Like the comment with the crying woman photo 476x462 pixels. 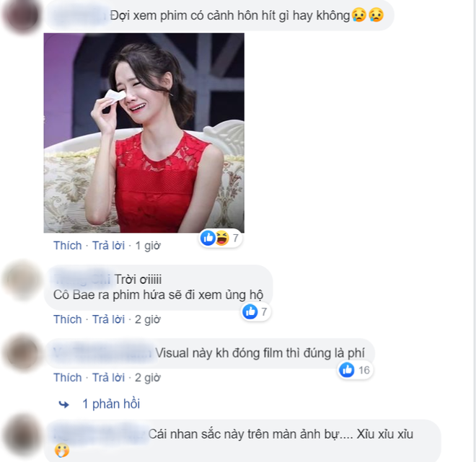coord(68,245)
